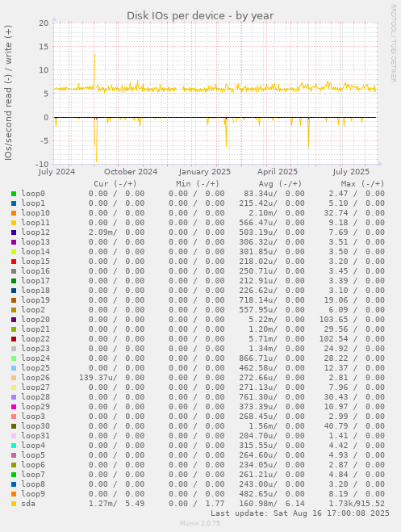Select the loop11 legend label
Image resolution: width=401 pixels, height=532 pixels.
pyautogui.click(x=36, y=223)
